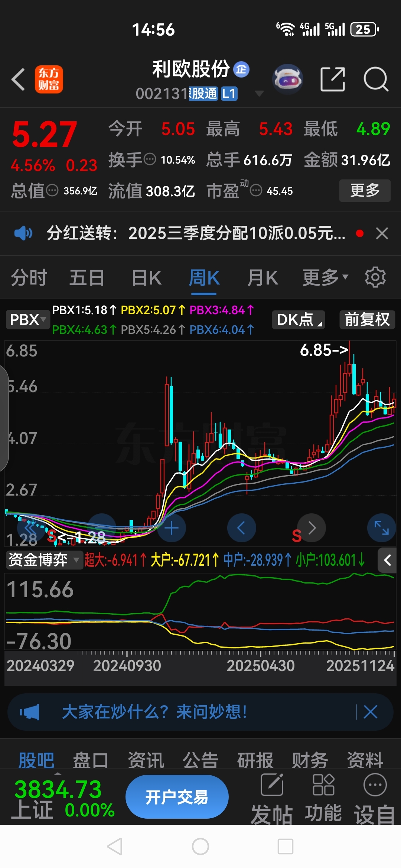Tap the 小户:103.601 legend value
This screenshot has width=401, height=868.
(x=330, y=560)
